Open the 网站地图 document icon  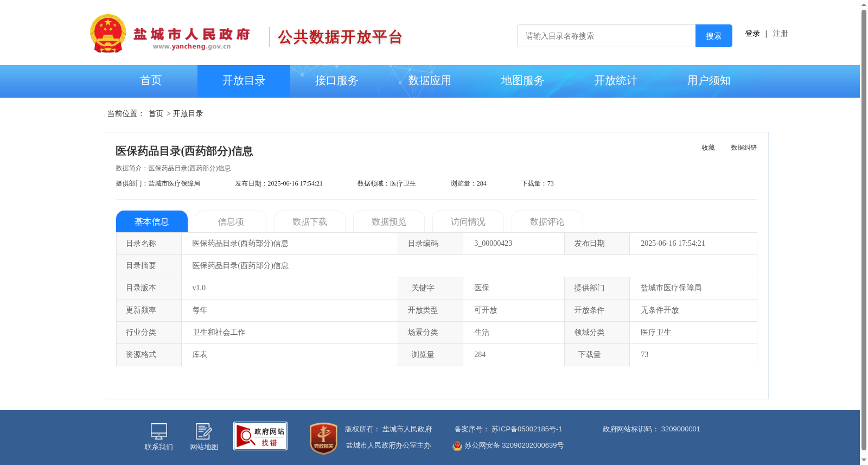pyautogui.click(x=204, y=431)
